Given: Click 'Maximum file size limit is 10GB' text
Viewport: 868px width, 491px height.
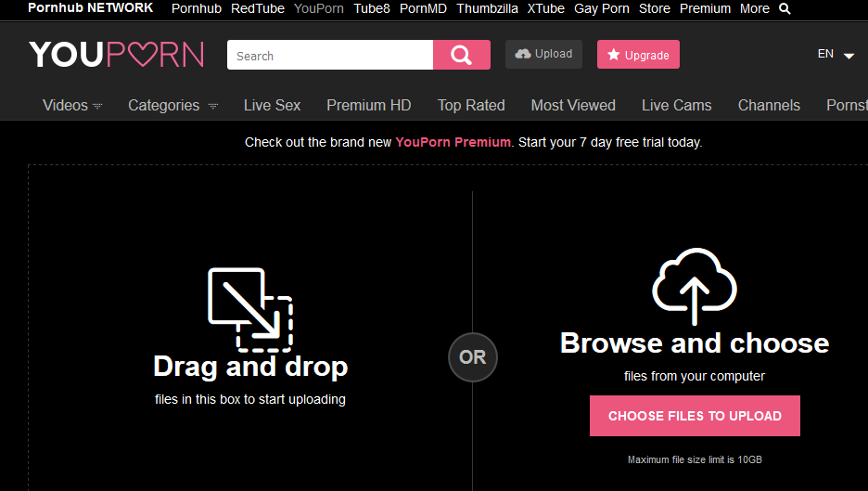Looking at the screenshot, I should (695, 459).
